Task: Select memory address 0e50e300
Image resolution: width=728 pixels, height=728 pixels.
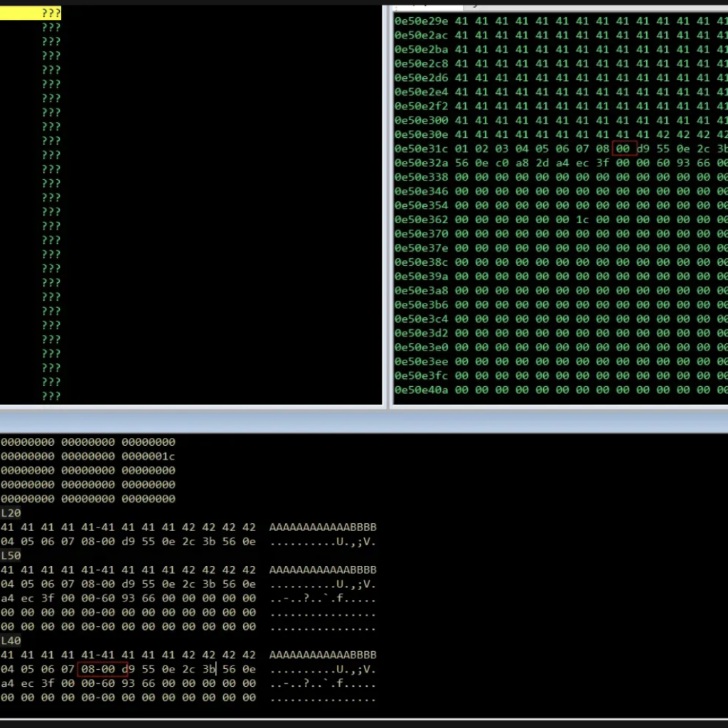Action: pyautogui.click(x=421, y=120)
